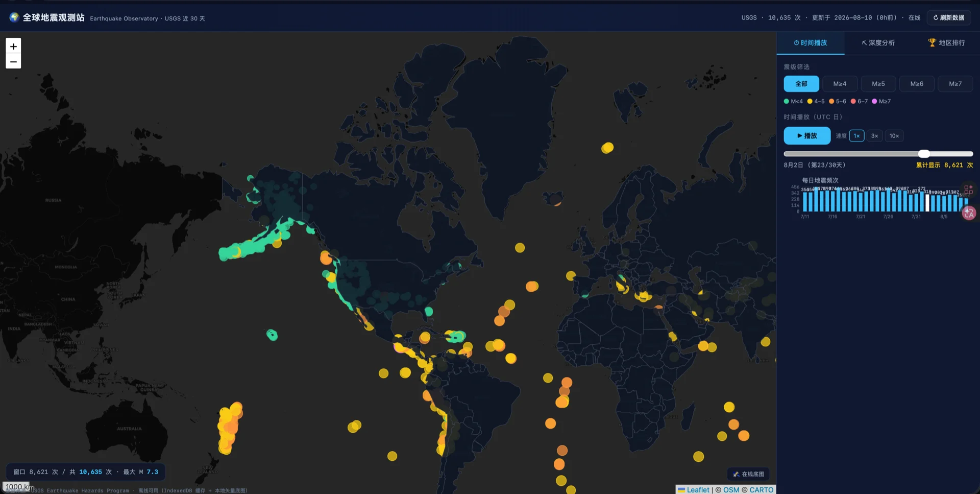The image size is (980, 494).
Task: Click the M<4 green legend dot
Action: click(x=787, y=101)
